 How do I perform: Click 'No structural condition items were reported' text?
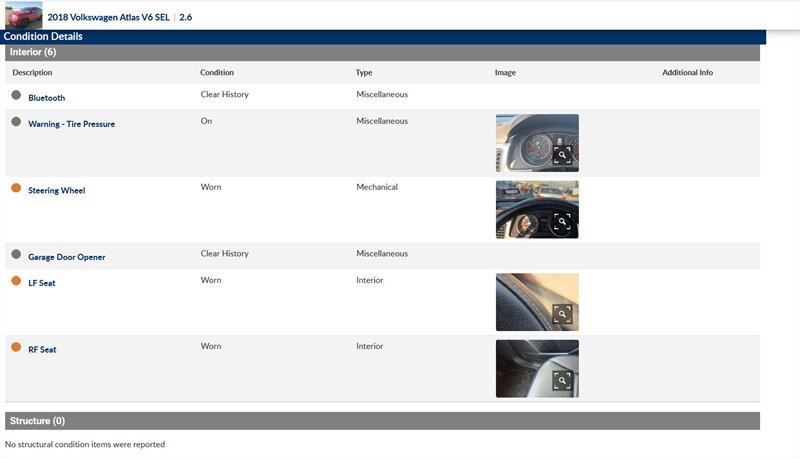85,445
